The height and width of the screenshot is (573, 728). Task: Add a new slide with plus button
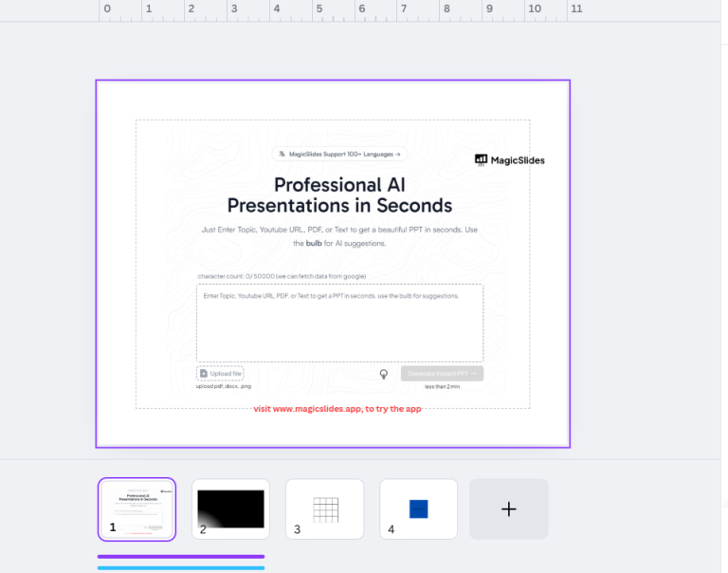509,509
